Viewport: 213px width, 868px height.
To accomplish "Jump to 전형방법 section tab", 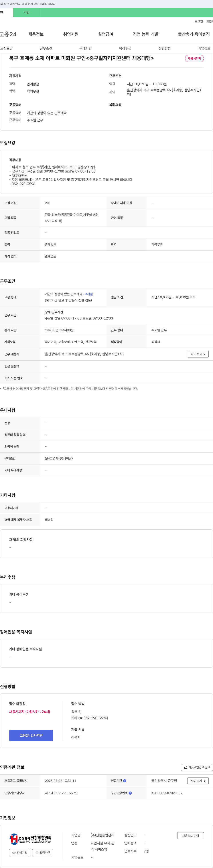I will [x=165, y=48].
